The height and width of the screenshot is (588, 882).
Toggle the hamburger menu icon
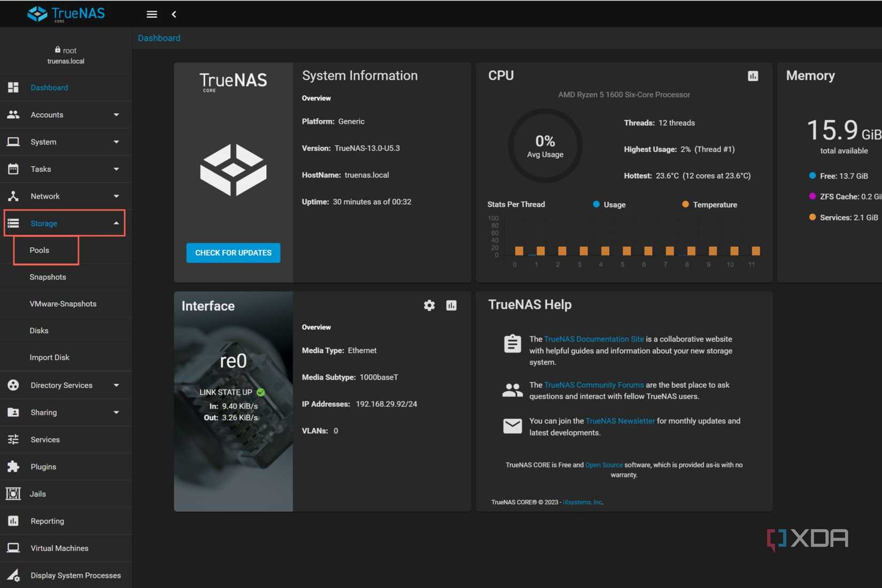click(152, 14)
